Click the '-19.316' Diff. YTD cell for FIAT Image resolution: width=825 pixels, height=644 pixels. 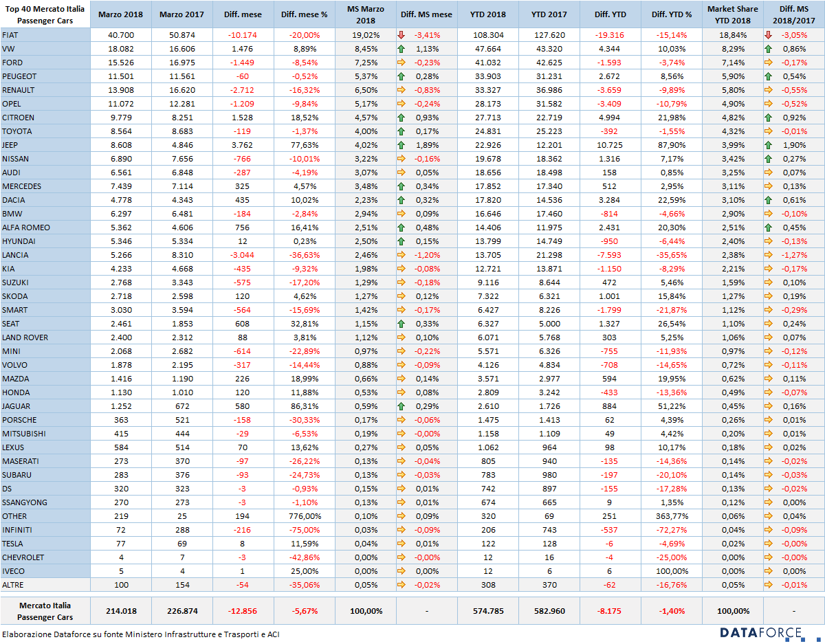(x=610, y=35)
